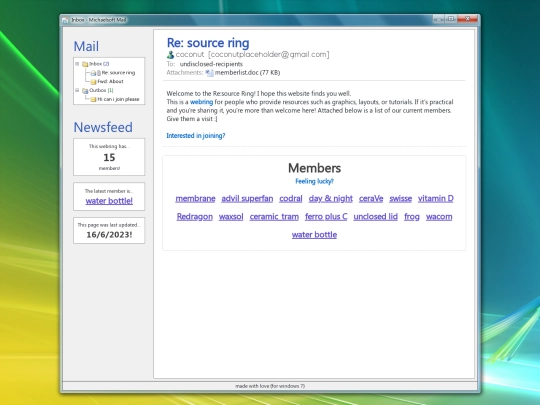Open the memberlist.doc attachment

coord(247,73)
